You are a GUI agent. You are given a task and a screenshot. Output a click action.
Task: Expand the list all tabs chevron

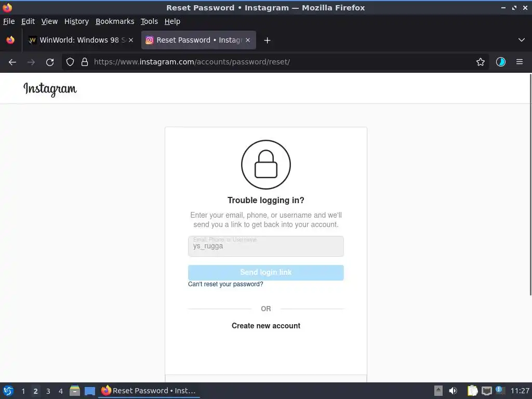522,40
